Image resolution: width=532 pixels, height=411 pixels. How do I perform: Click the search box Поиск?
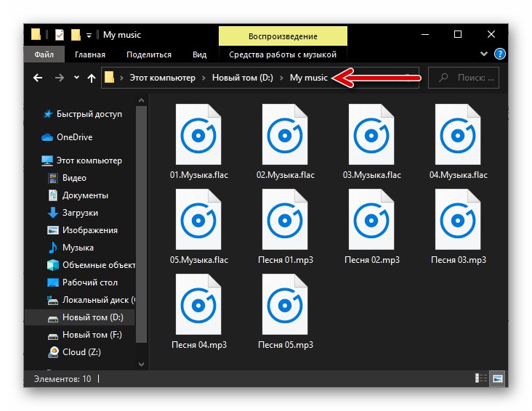pos(464,78)
